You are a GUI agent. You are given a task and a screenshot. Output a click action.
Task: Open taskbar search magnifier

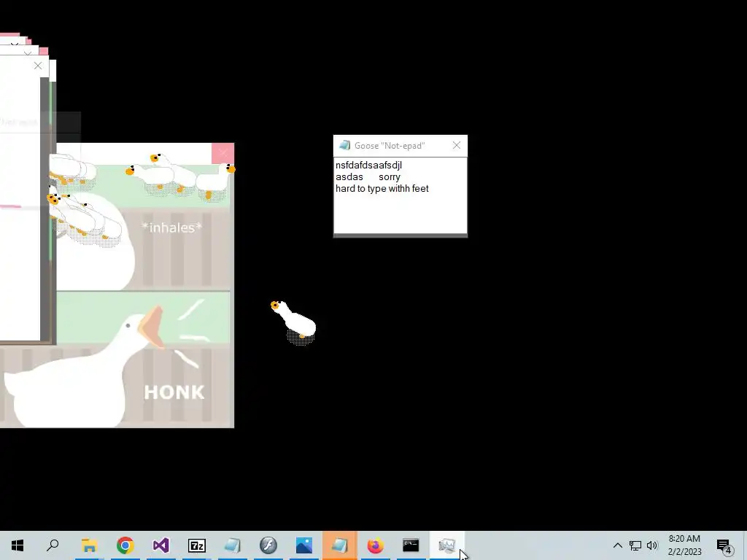click(53, 545)
